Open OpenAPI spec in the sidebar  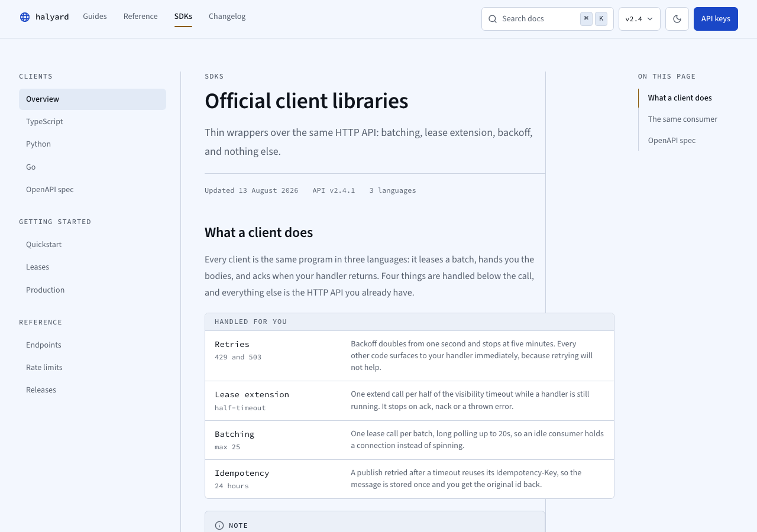(92, 190)
